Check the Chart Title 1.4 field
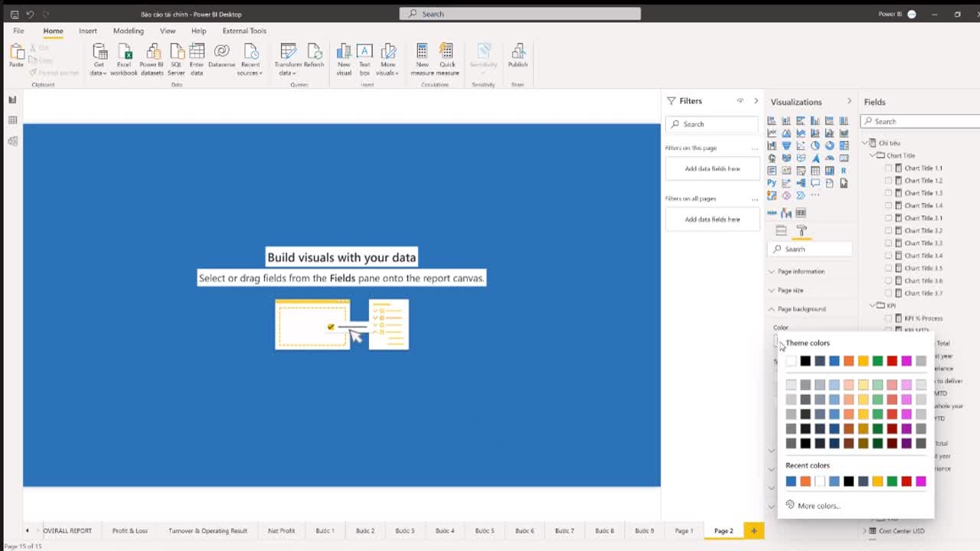980x551 pixels. (888, 206)
